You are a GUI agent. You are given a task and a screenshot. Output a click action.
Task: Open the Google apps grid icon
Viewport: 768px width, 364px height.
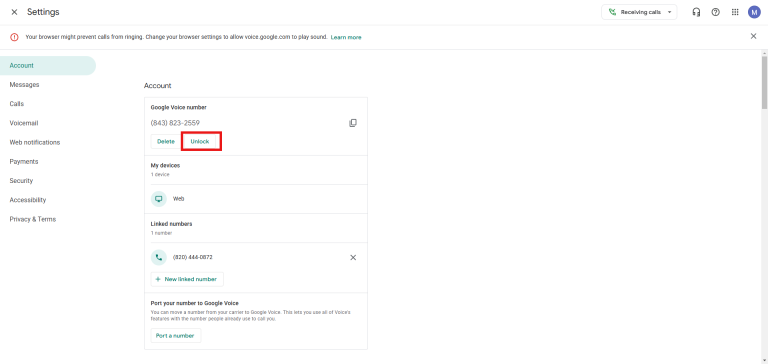point(735,12)
